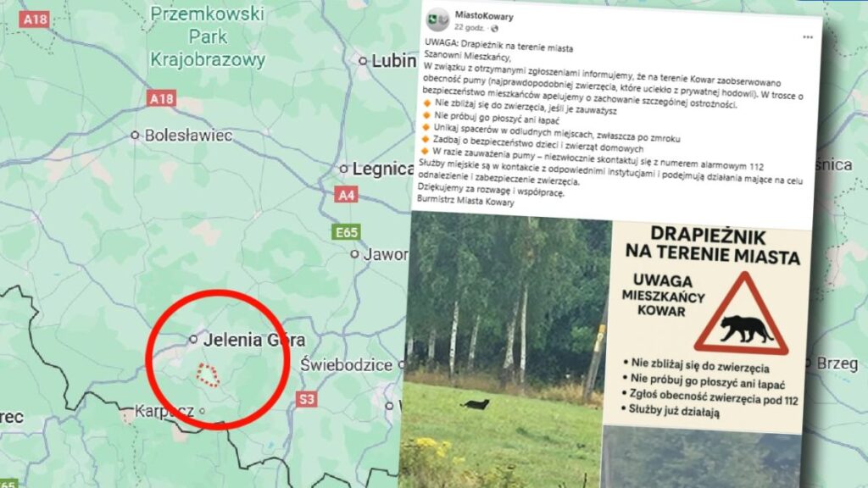Click the S3 expressway marker
Image resolution: width=868 pixels, height=488 pixels.
pos(305,399)
